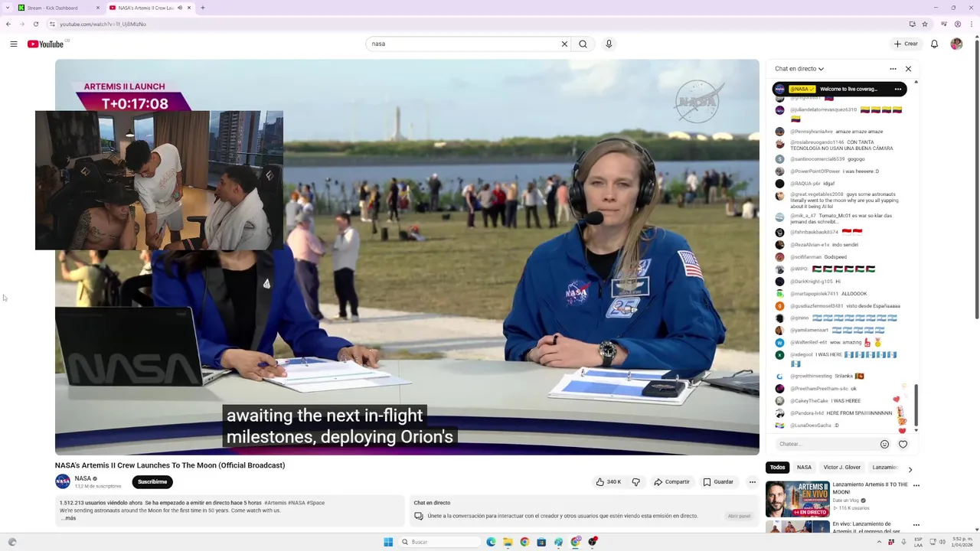Image resolution: width=980 pixels, height=551 pixels.
Task: Open the #Artemis hashtag link
Action: pos(275,503)
